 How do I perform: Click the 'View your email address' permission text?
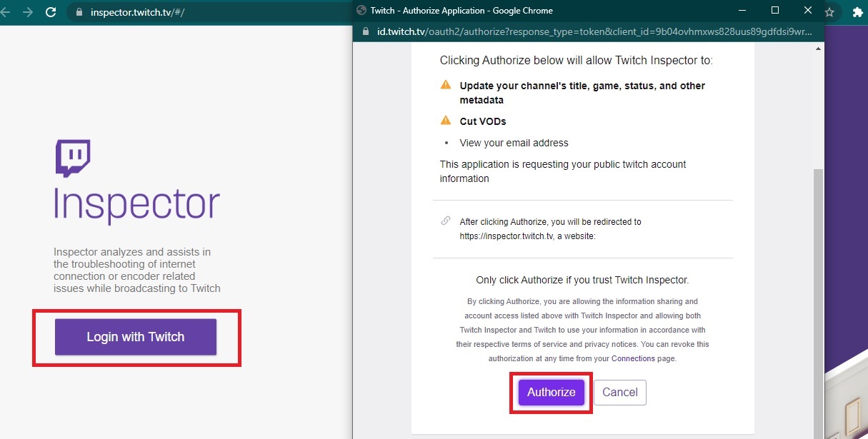click(514, 143)
